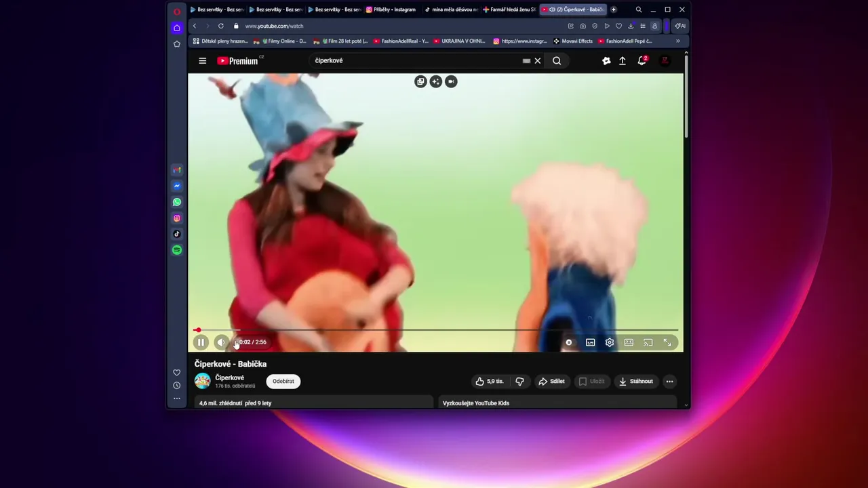Open the Opera main menu logo

click(177, 12)
